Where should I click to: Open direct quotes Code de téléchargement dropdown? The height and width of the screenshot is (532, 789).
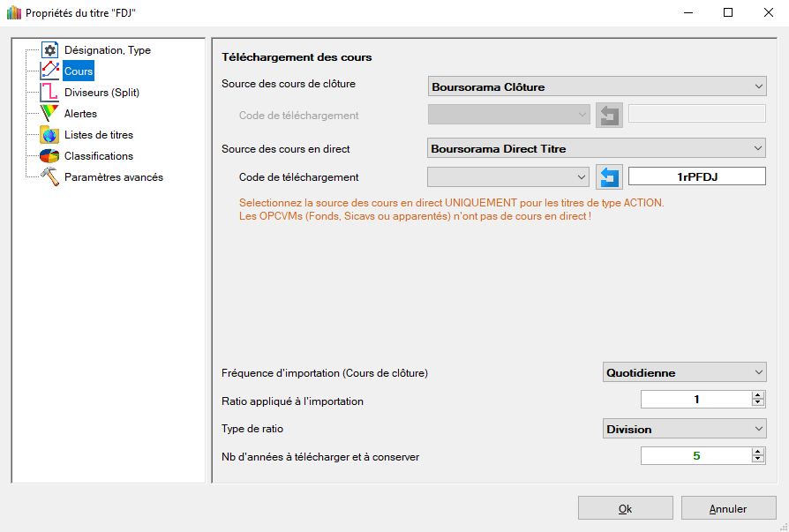[x=507, y=177]
